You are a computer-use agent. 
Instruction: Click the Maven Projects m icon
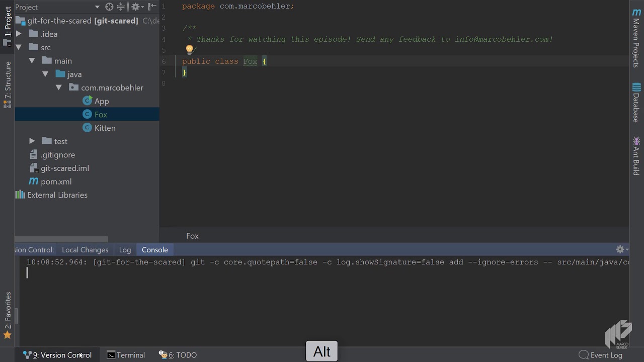pyautogui.click(x=636, y=12)
